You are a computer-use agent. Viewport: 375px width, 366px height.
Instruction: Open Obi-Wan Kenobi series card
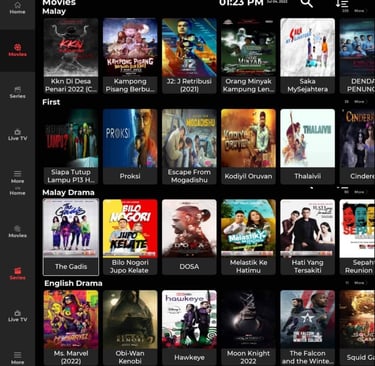(x=130, y=328)
